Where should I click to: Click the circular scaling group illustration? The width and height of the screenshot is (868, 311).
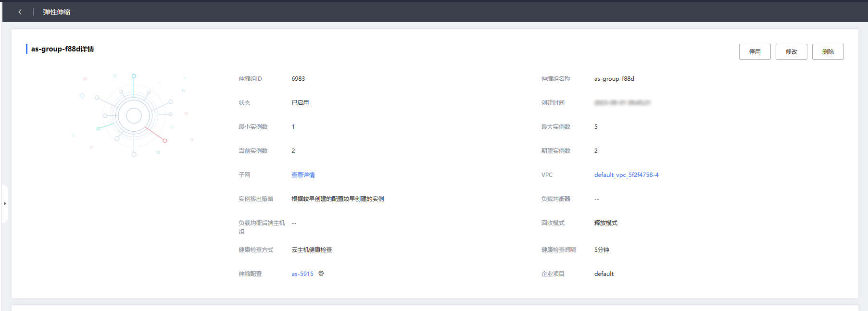(x=134, y=115)
